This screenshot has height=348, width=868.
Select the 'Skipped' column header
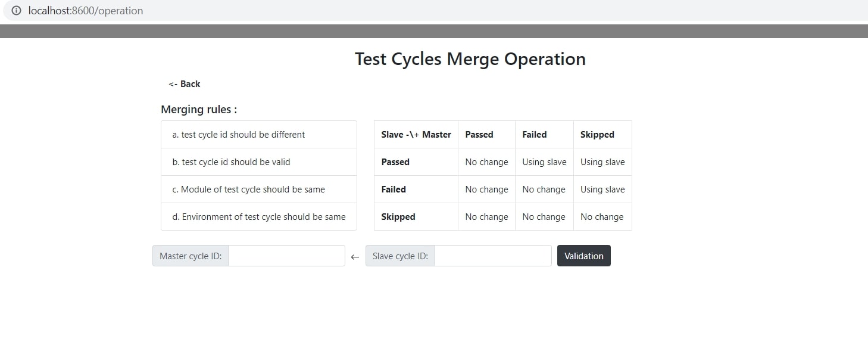point(597,135)
